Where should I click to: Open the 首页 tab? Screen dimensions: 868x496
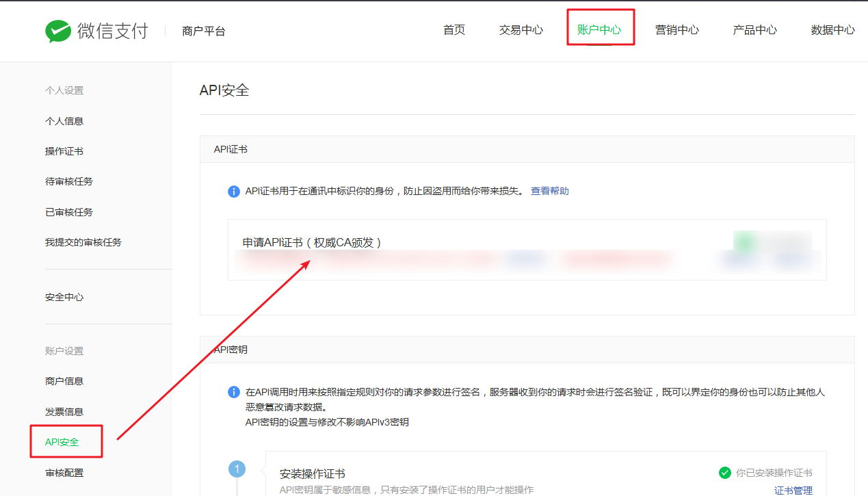tap(454, 30)
